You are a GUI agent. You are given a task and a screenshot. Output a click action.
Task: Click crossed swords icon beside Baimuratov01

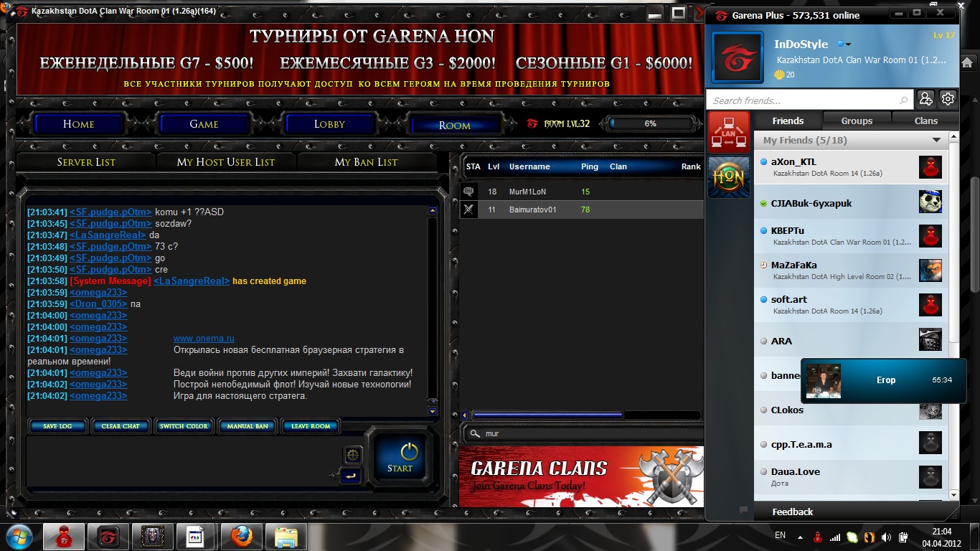tap(469, 209)
